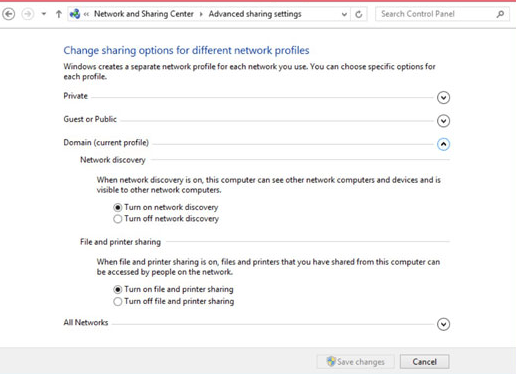This screenshot has width=516, height=374.
Task: Expand the All Networks section
Action: tap(443, 324)
